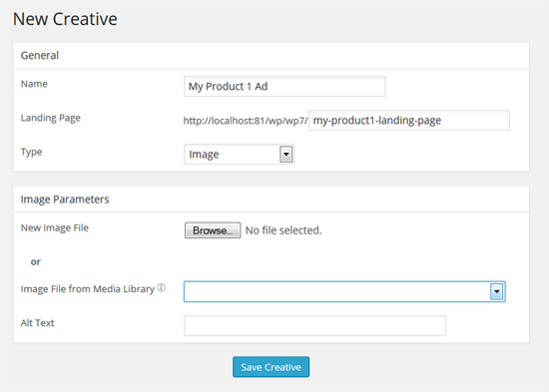This screenshot has width=549, height=392.
Task: Click the landing page slug input field
Action: 409,121
